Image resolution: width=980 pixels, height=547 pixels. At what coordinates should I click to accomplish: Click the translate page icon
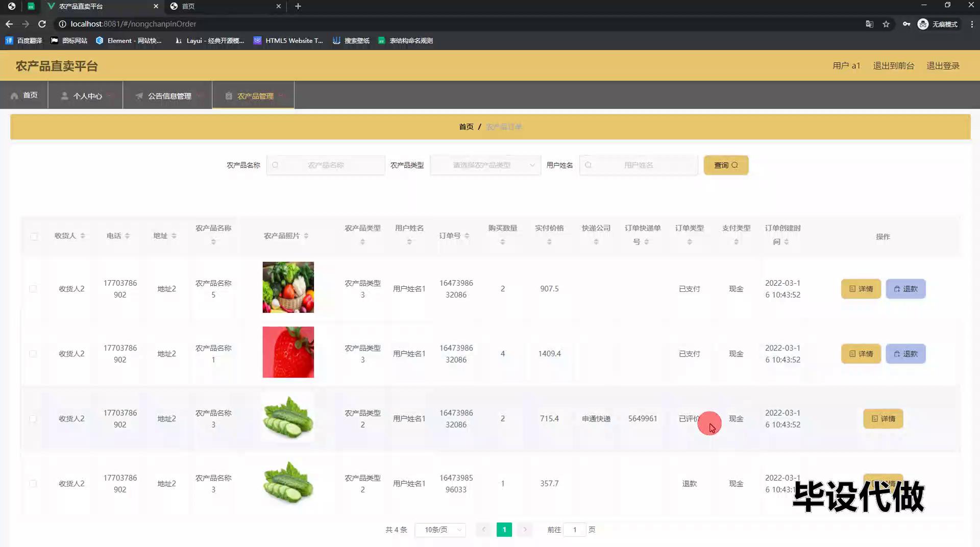tap(869, 24)
